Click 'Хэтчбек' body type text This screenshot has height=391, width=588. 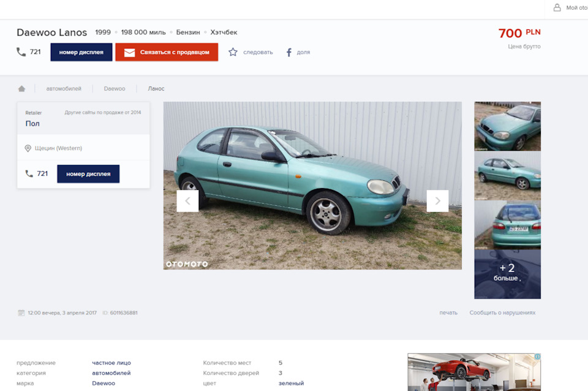point(224,32)
